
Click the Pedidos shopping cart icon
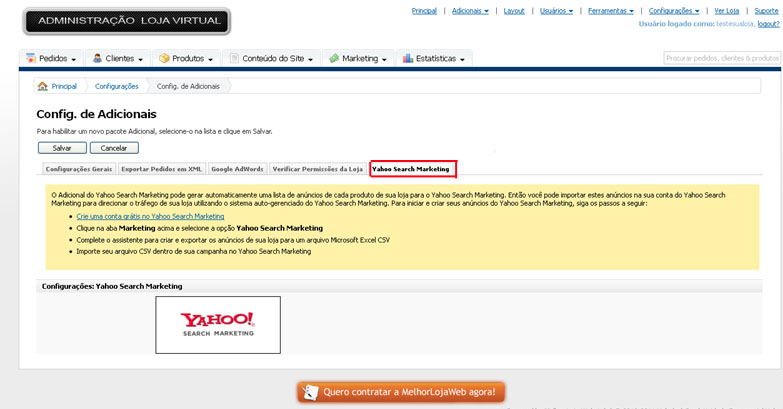pyautogui.click(x=31, y=58)
